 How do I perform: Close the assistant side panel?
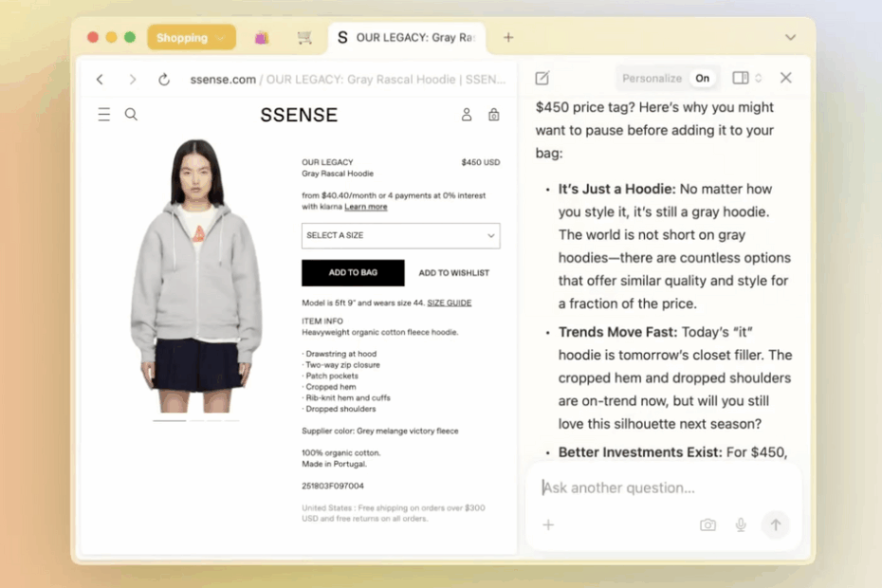[786, 78]
